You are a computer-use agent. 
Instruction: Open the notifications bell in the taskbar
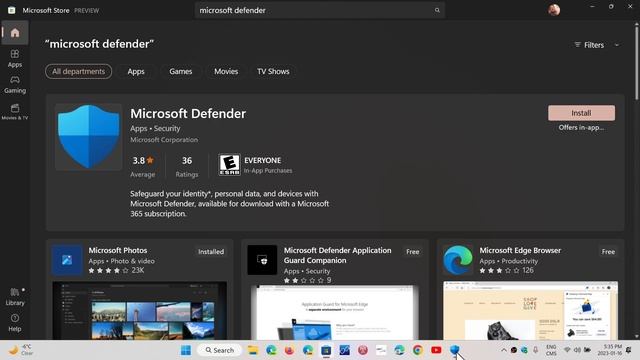point(629,350)
